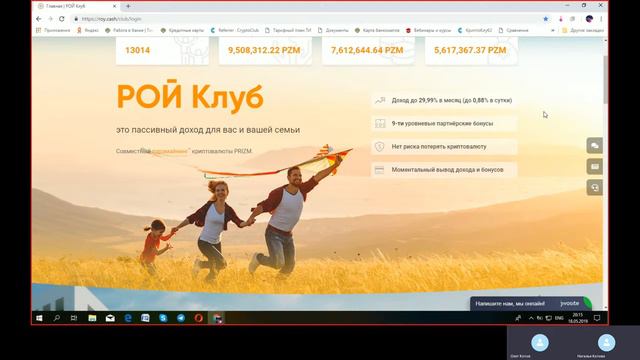Open the Вебинары и курсы bookmark
The width and height of the screenshot is (640, 360).
428,30
